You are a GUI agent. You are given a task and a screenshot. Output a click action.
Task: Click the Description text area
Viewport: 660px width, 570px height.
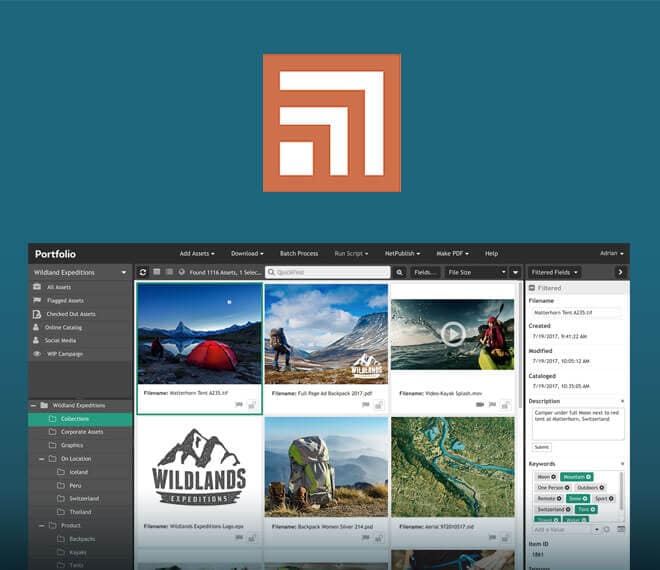[x=578, y=424]
